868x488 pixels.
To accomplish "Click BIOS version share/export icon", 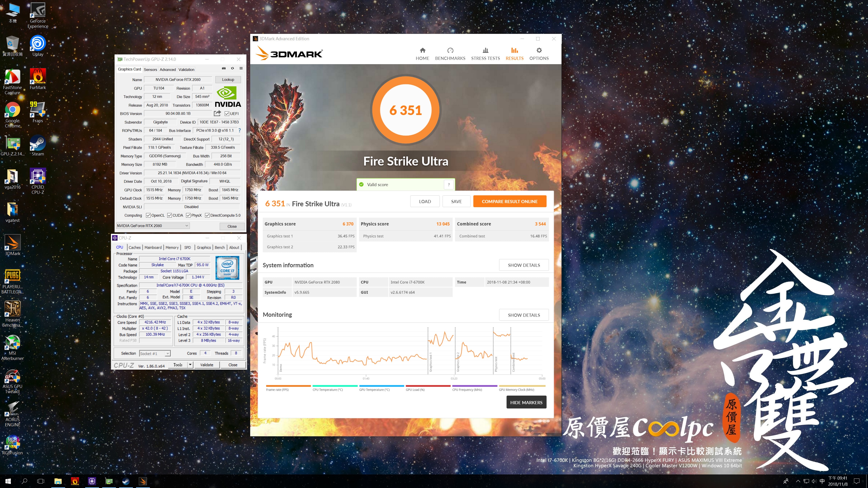I will coord(217,113).
